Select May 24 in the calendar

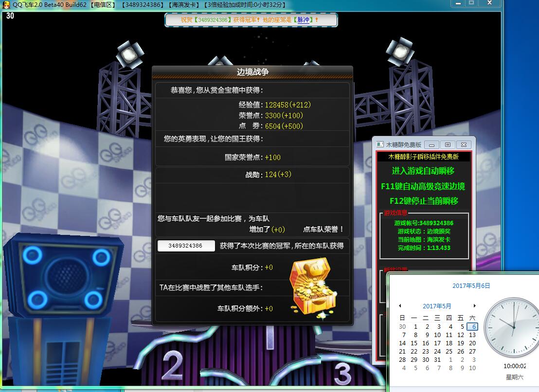point(437,352)
